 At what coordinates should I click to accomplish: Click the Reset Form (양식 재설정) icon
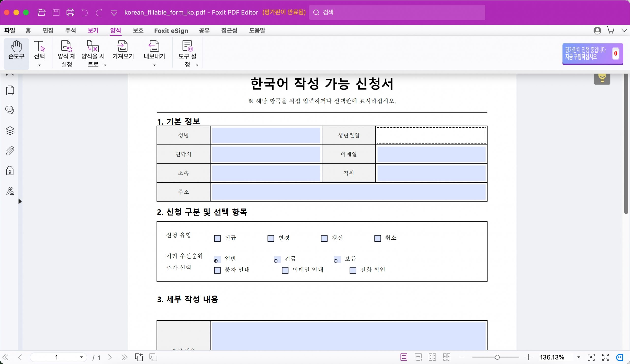tap(66, 46)
